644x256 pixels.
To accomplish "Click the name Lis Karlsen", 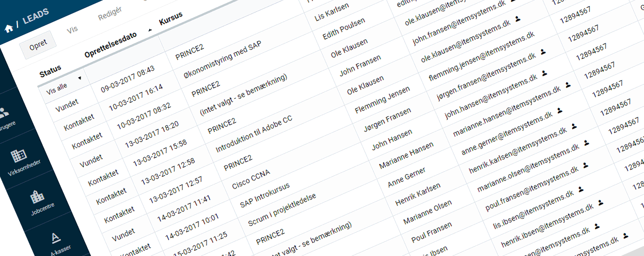I will (x=332, y=13).
